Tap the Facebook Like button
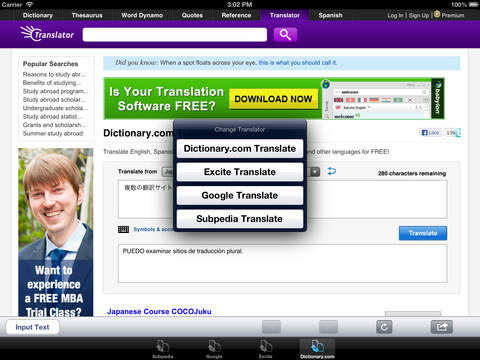 click(430, 133)
